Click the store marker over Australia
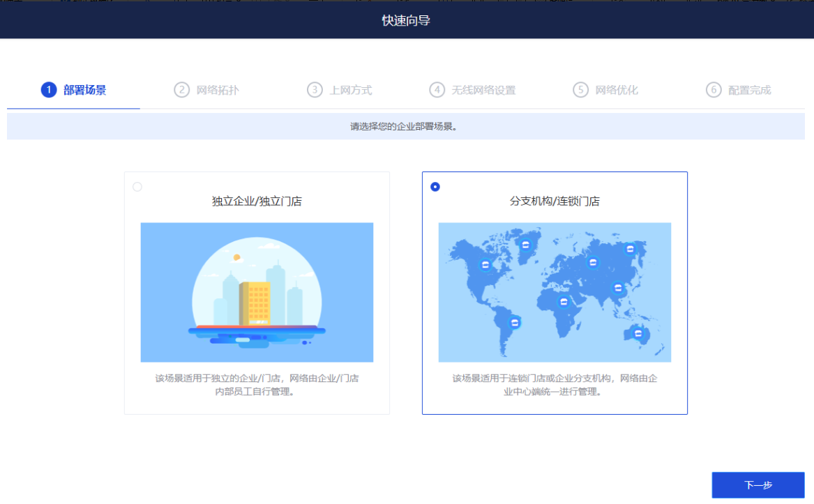Viewport: 814px width, 504px height. 638,333
